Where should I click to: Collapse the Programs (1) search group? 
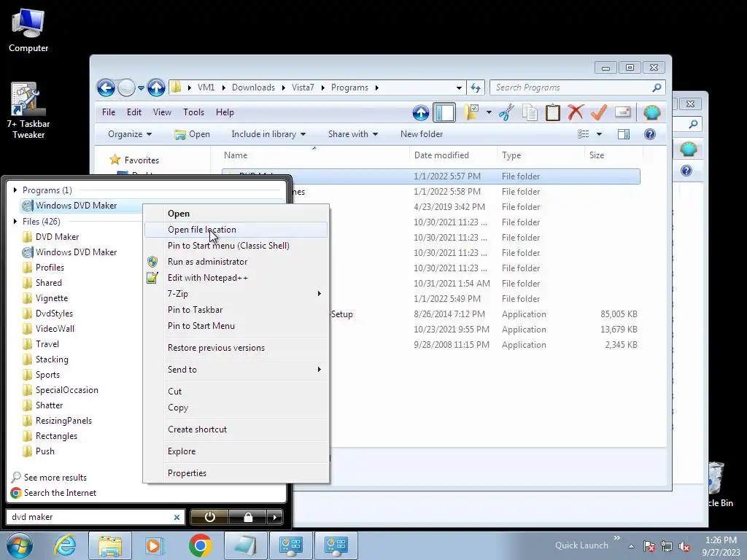pos(15,190)
